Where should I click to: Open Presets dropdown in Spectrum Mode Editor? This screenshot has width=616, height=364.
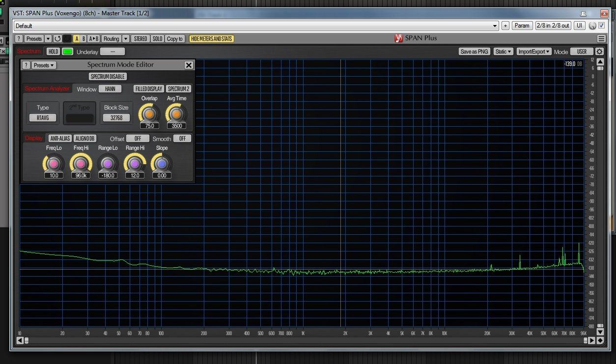(x=44, y=65)
